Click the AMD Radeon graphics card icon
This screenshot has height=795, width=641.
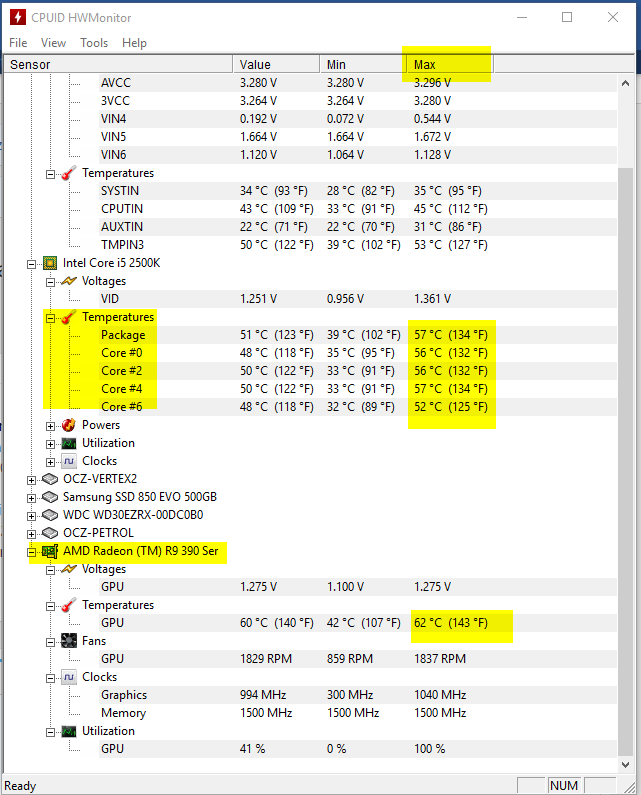pyautogui.click(x=50, y=551)
